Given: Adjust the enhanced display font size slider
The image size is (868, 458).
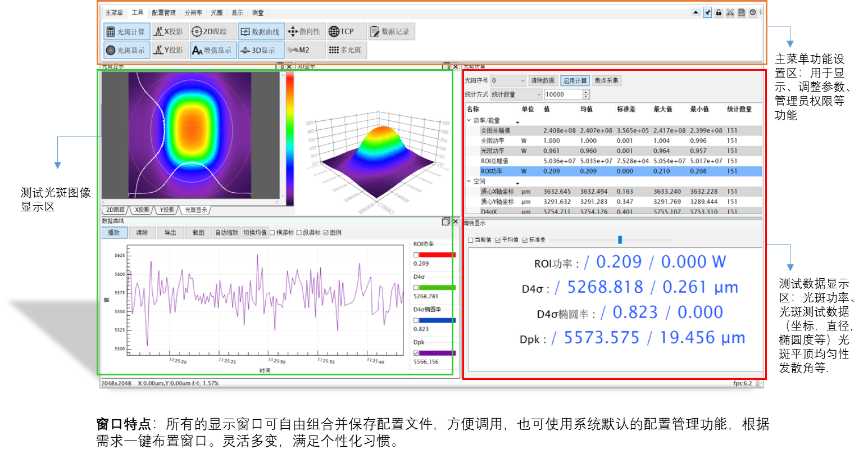Looking at the screenshot, I should pyautogui.click(x=620, y=240).
